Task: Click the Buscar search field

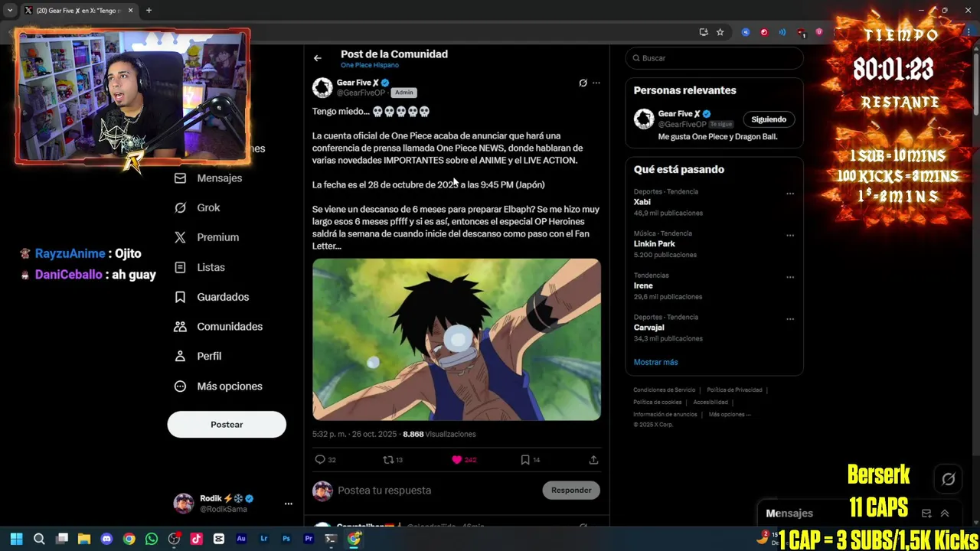Action: coord(714,58)
